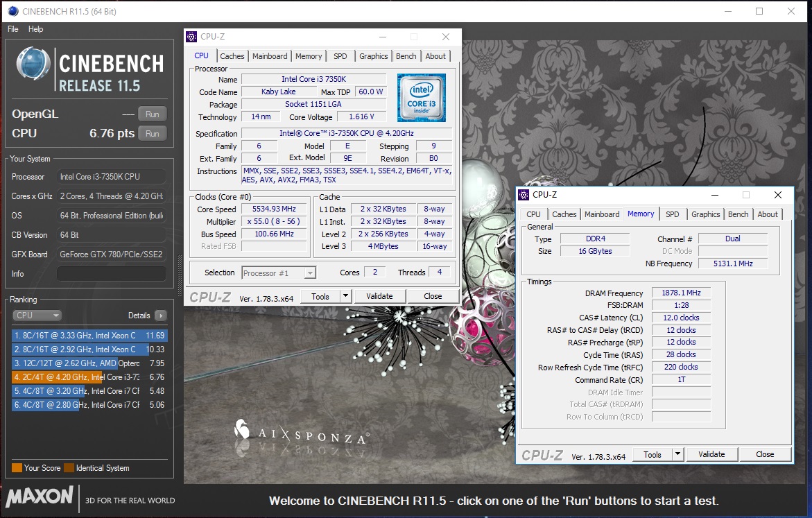Click the Core Speed value 5534.93 MHz
The width and height of the screenshot is (812, 518).
click(274, 209)
